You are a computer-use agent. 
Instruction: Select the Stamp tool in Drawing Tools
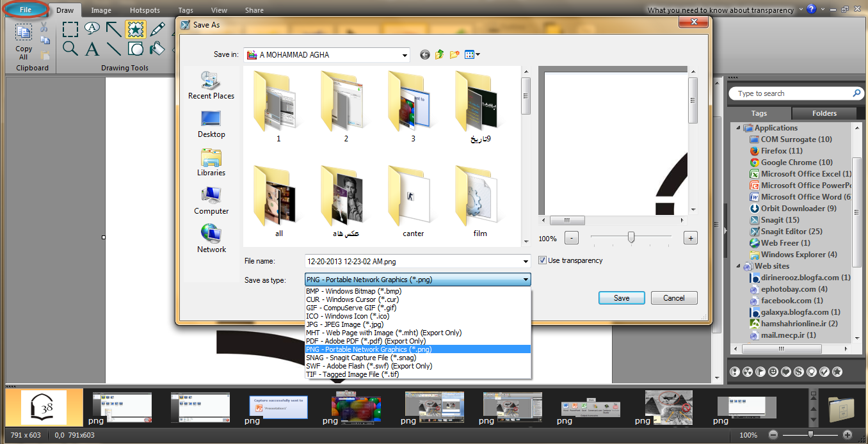135,29
